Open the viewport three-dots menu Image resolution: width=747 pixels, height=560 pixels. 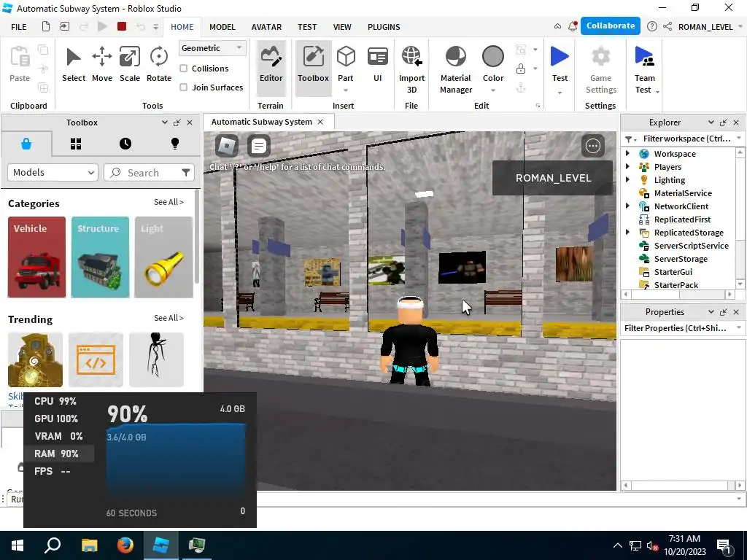592,146
